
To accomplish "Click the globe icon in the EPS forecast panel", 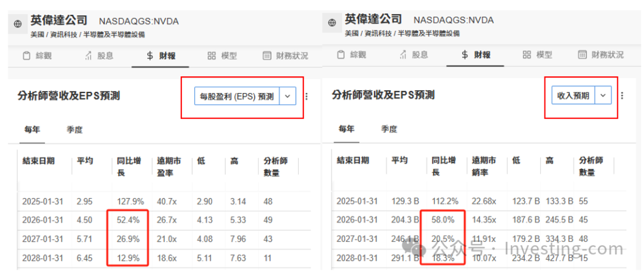I will pyautogui.click(x=18, y=24).
